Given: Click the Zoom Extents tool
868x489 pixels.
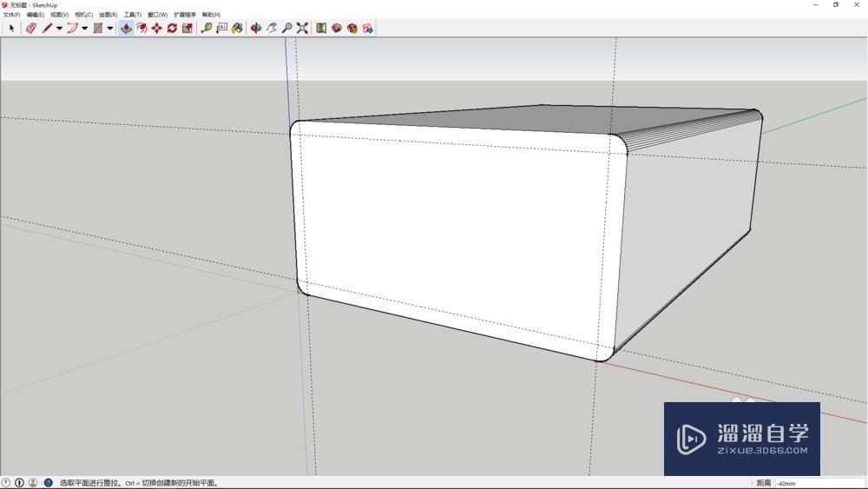Looking at the screenshot, I should pos(302,28).
